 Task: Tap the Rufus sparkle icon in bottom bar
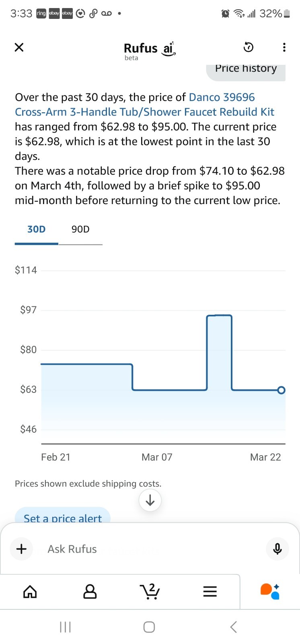pyautogui.click(x=270, y=591)
